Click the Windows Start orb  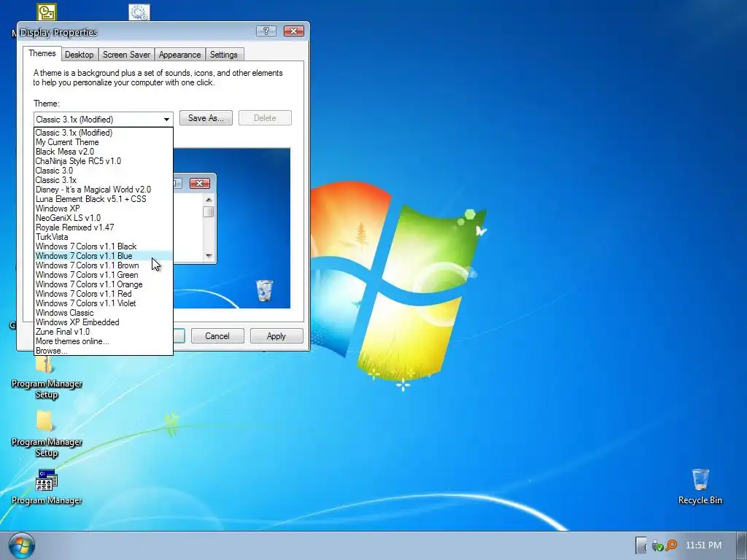coord(21,545)
